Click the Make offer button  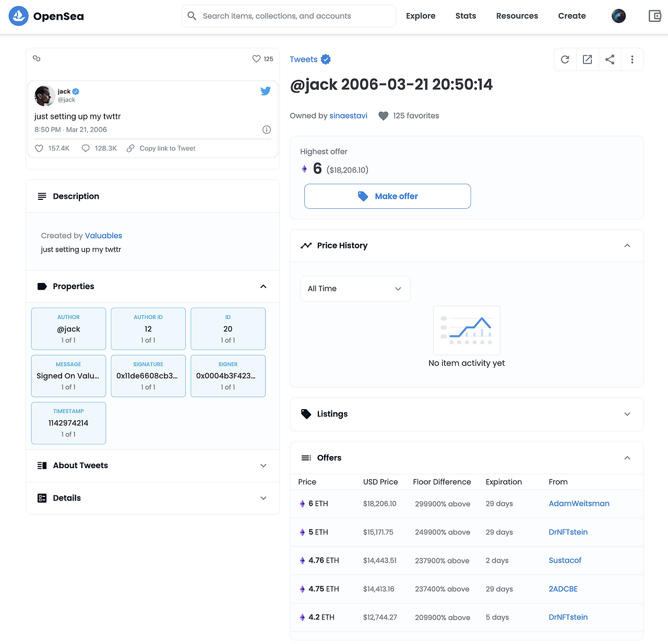[388, 196]
